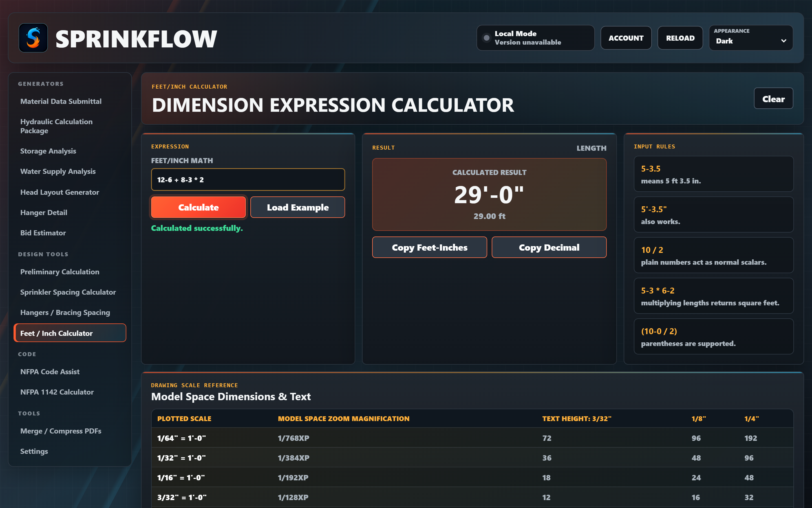Click the 1/192XP magnification cell
This screenshot has width=812, height=508.
pos(293,478)
